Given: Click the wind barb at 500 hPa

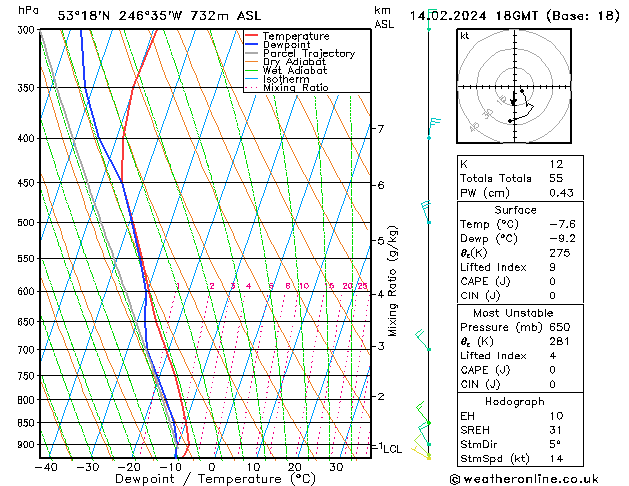Looking at the screenshot, I should 426,212.
